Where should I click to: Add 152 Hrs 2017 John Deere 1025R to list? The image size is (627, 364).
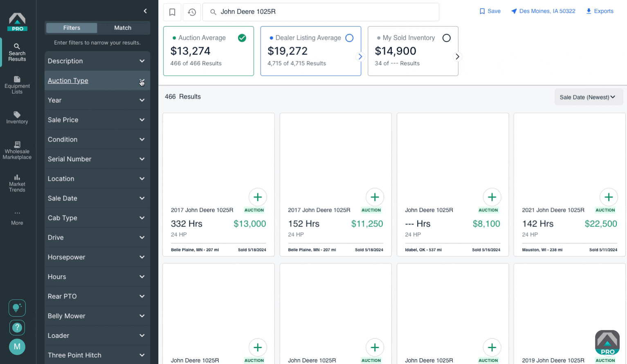pos(375,197)
